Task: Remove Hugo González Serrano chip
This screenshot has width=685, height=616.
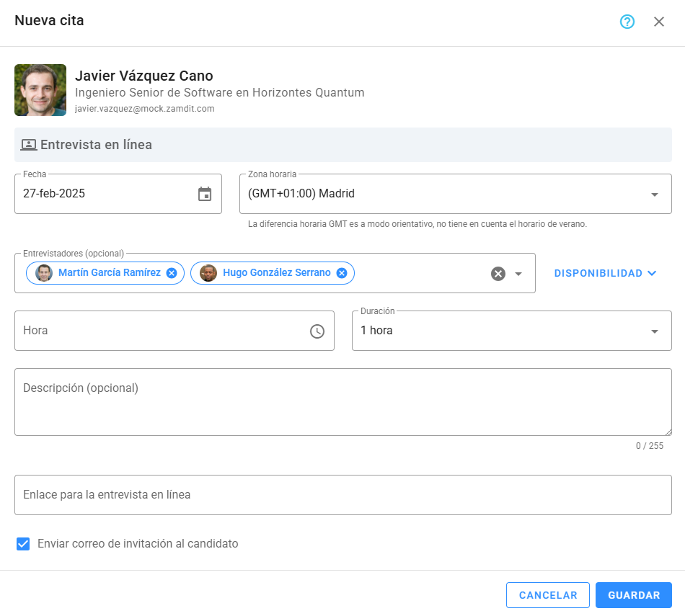Action: coord(342,273)
